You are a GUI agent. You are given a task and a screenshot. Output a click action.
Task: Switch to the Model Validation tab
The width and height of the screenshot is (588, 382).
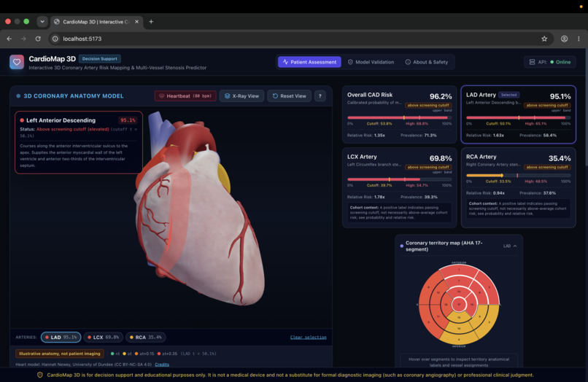[x=371, y=62]
